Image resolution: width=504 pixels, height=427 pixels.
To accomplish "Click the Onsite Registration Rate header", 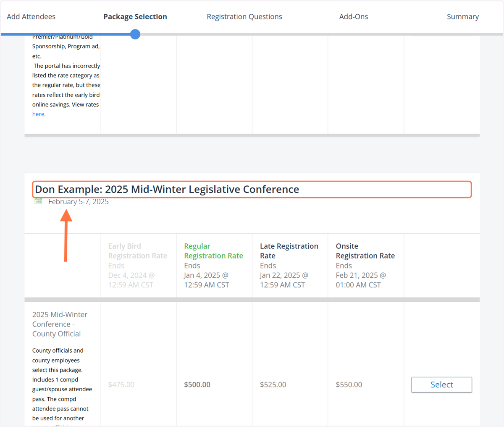I will tap(365, 251).
